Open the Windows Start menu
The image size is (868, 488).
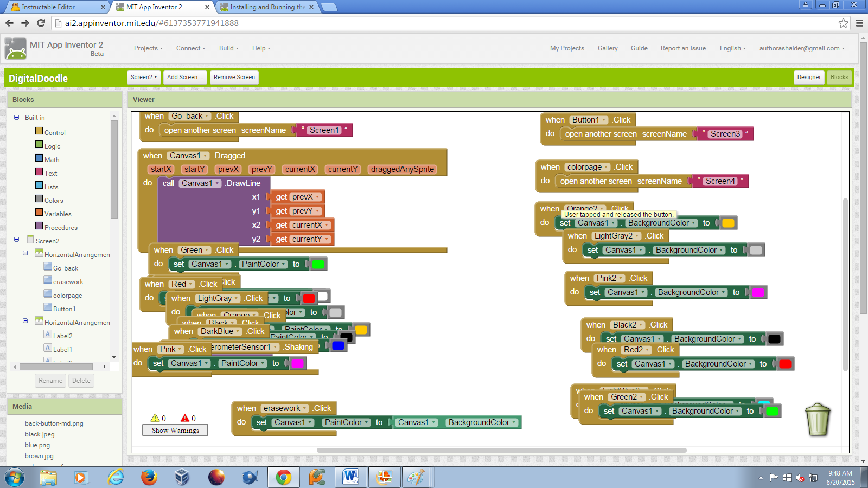(15, 478)
